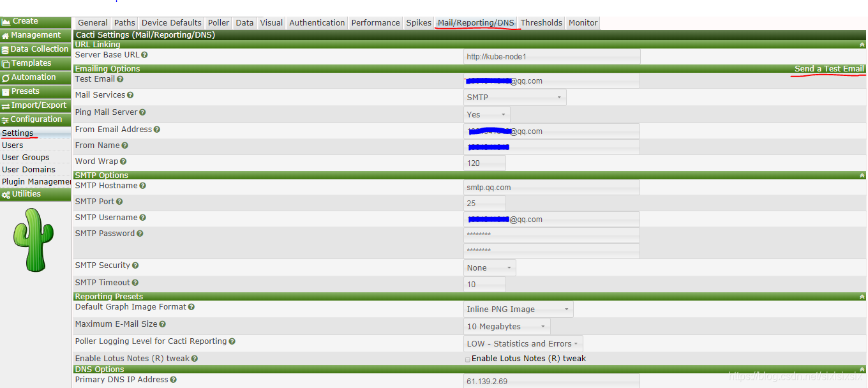Switch to the Paths tab

[x=125, y=23]
